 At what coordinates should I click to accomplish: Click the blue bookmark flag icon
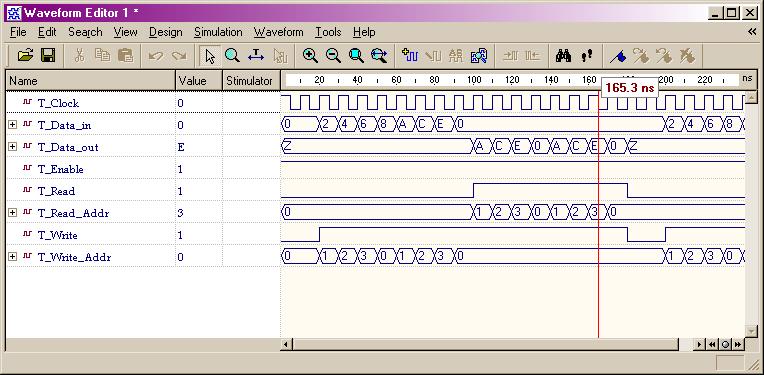(617, 56)
